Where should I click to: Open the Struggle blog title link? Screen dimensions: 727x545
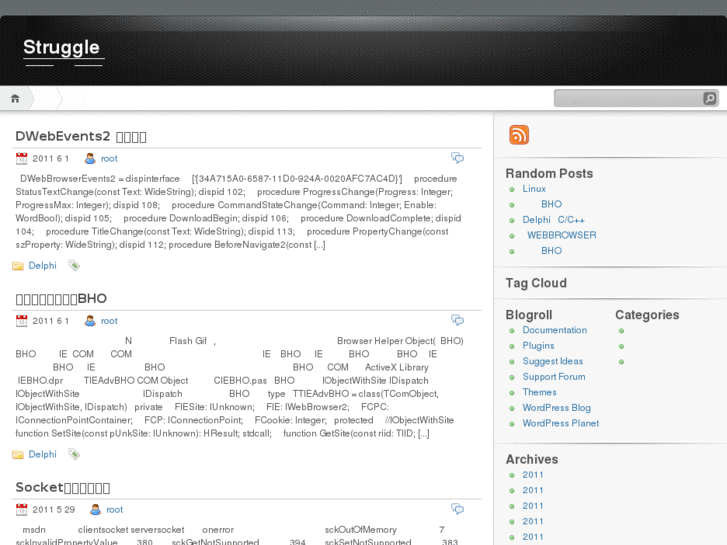tap(61, 47)
